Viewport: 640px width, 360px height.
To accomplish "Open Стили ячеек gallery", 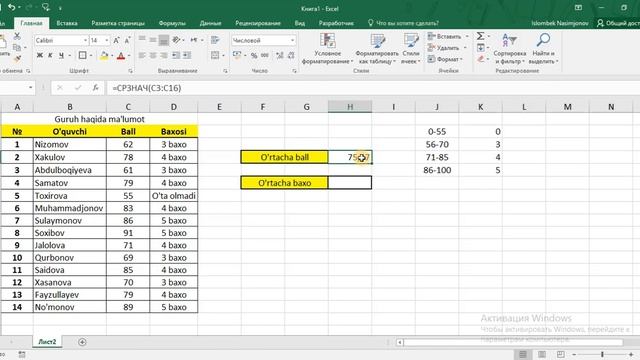I will tap(411, 49).
